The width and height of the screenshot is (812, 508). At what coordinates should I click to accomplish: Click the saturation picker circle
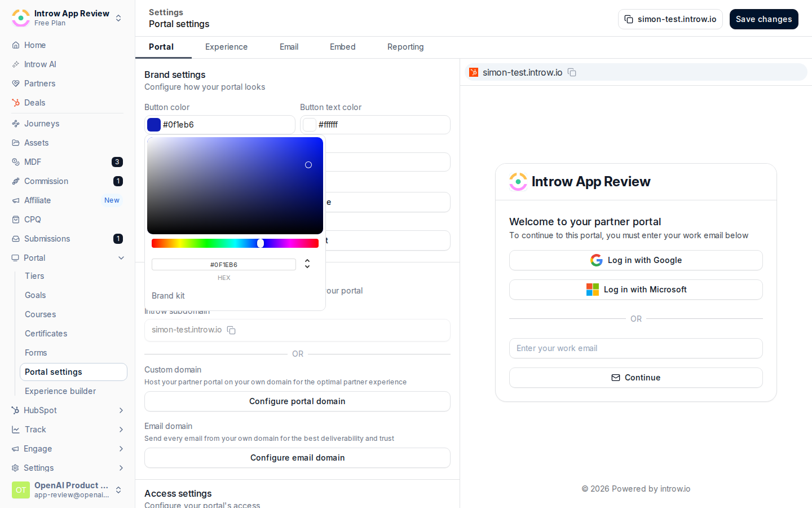tap(308, 165)
